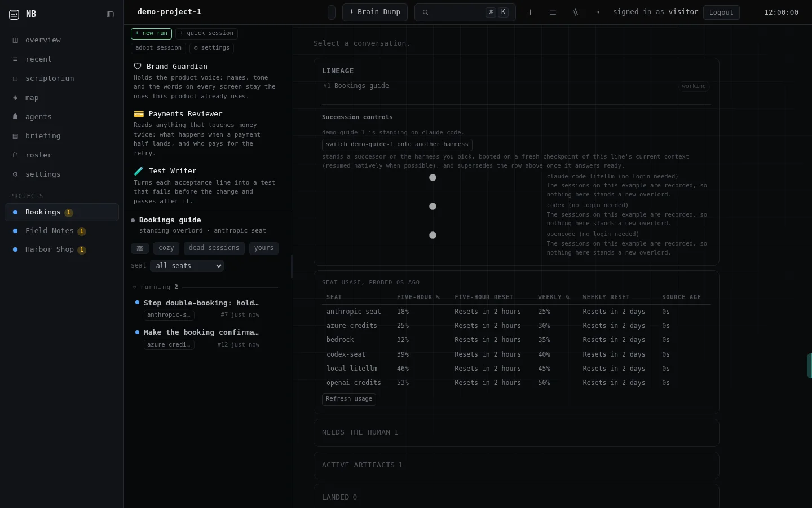Click the settings gear icon in the sidebar
The width and height of the screenshot is (812, 508).
[15, 174]
